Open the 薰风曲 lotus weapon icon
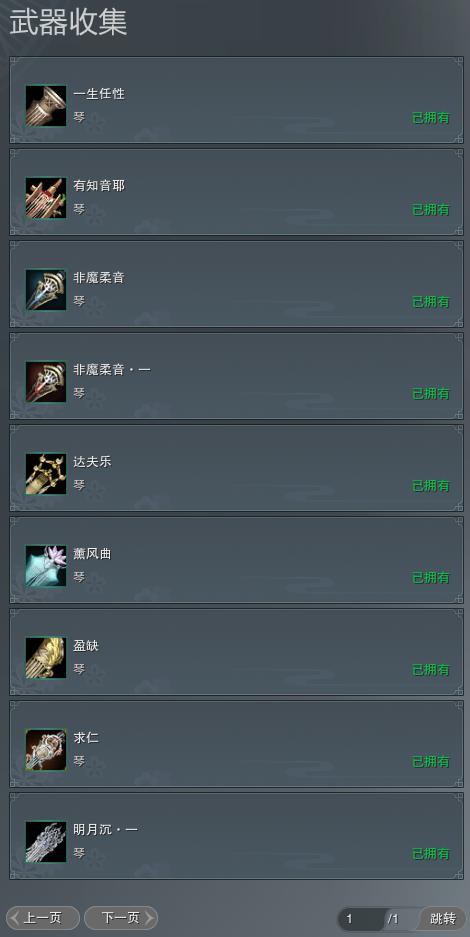The height and width of the screenshot is (937, 470). tap(46, 566)
